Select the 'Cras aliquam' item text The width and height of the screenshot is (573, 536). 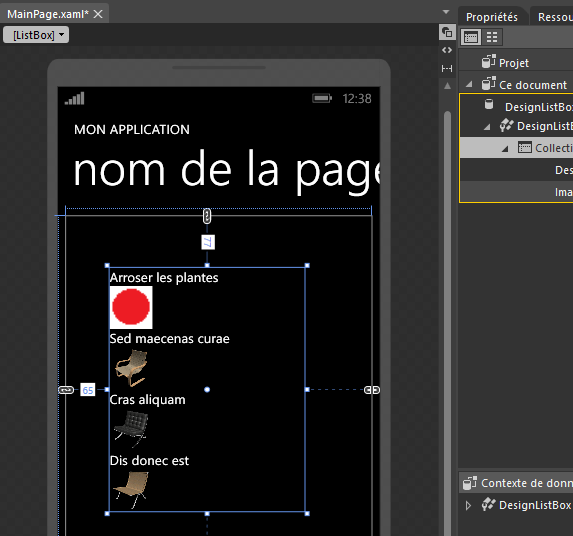coord(148,400)
